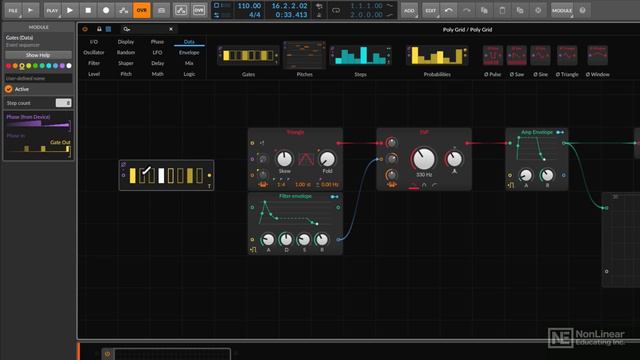Viewport: 640px width, 360px height.
Task: Click the lock icon in Grid header
Action: pos(99,29)
